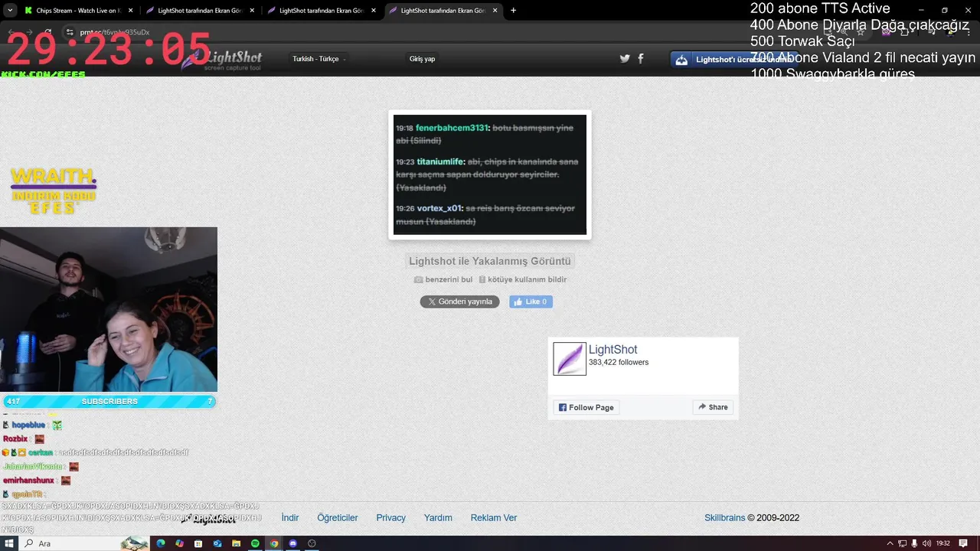
Task: Click the taskbar 'Ara' search box
Action: (84, 543)
